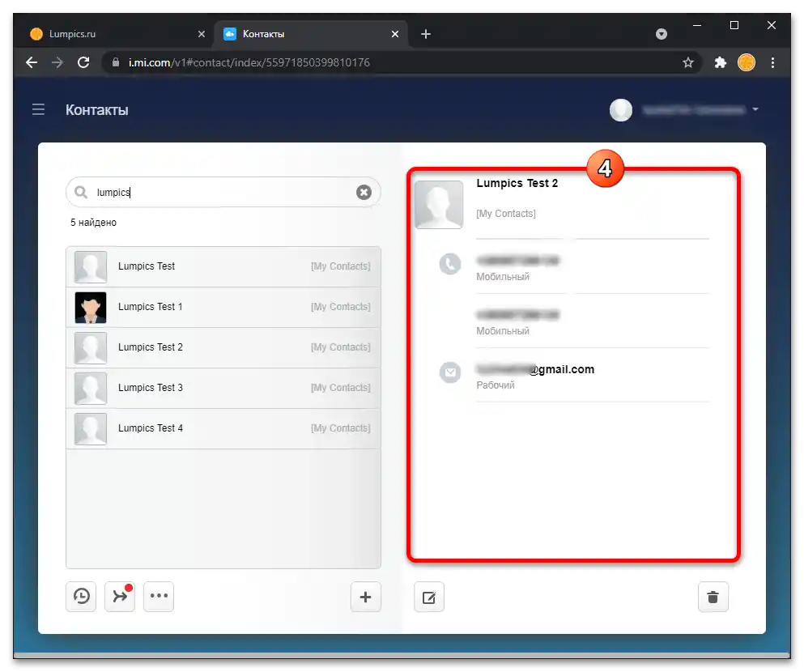Viewport: 804px width, 672px height.
Task: Reload the page
Action: [83, 62]
